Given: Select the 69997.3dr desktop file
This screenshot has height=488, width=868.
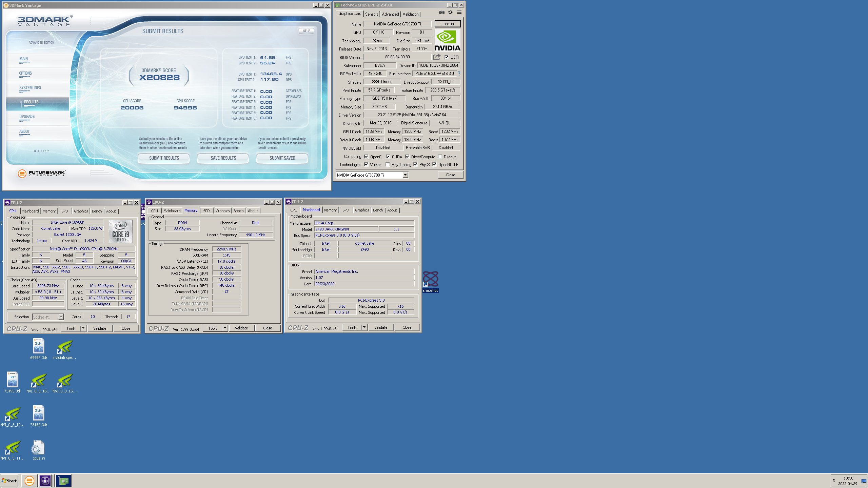Looking at the screenshot, I should click(x=39, y=349).
